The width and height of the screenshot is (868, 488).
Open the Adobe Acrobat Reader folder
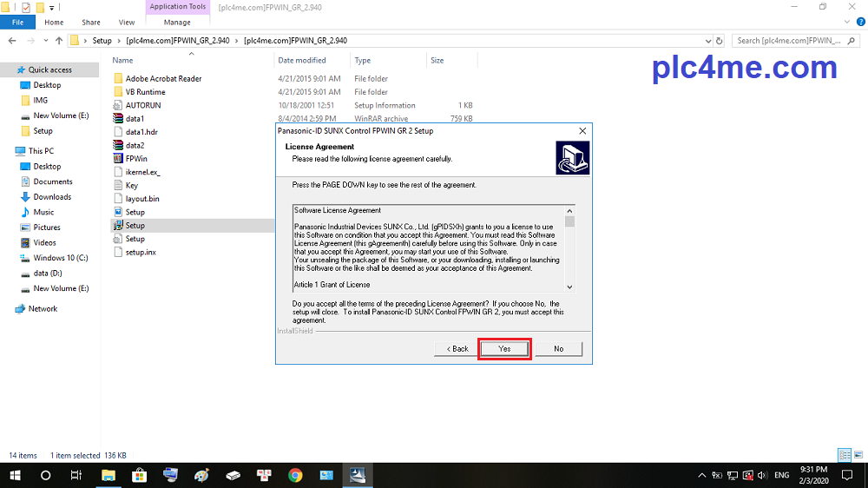pyautogui.click(x=163, y=79)
